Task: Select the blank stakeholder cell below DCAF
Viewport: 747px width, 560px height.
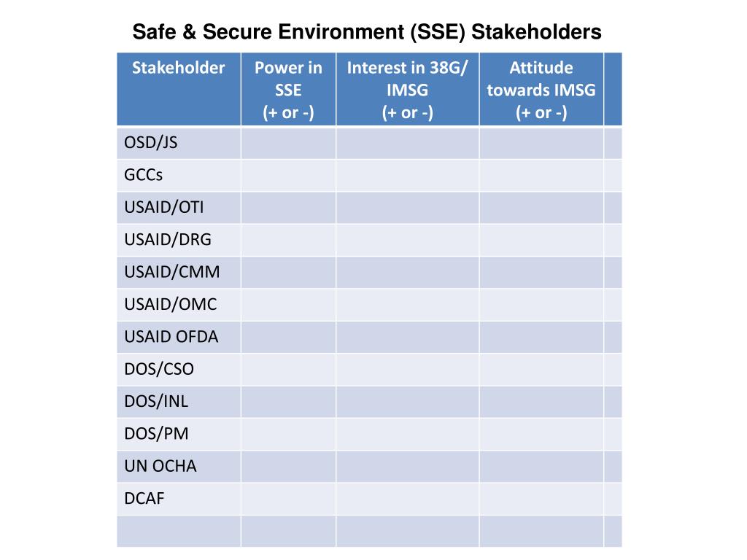Action: pos(179,532)
